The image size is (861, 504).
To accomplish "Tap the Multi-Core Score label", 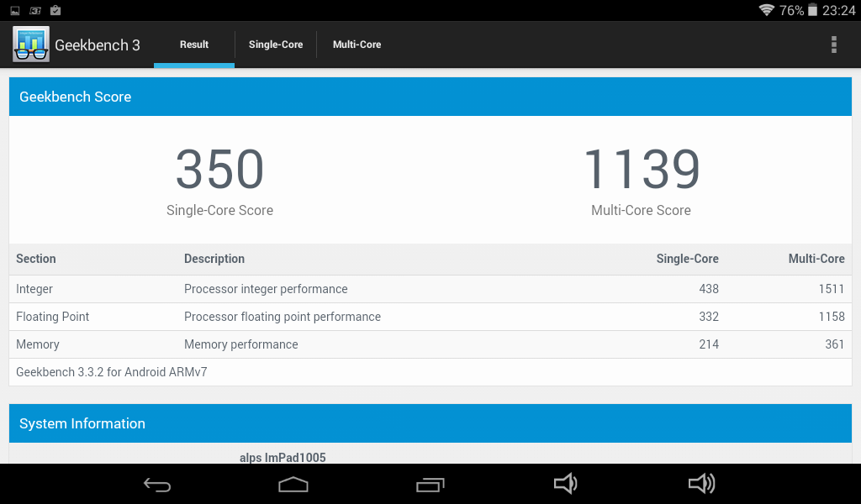I will (641, 210).
